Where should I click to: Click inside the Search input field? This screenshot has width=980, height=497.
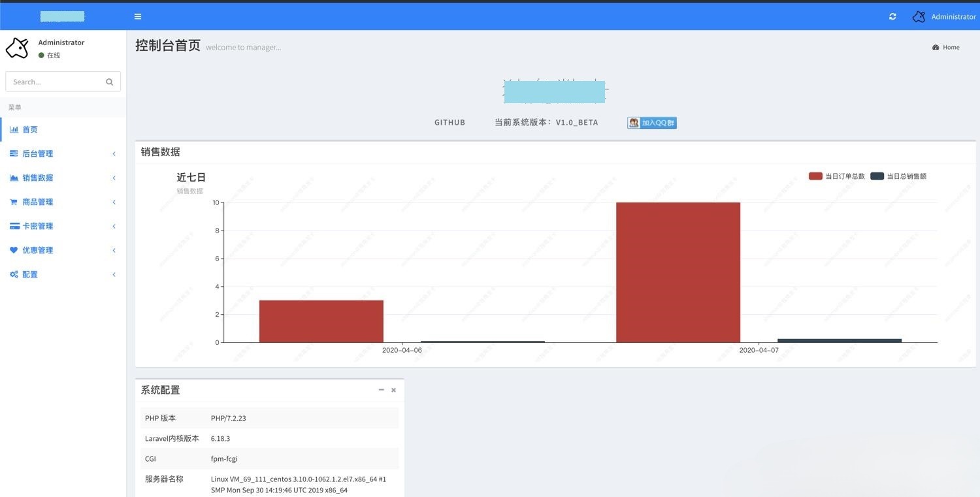pyautogui.click(x=52, y=81)
